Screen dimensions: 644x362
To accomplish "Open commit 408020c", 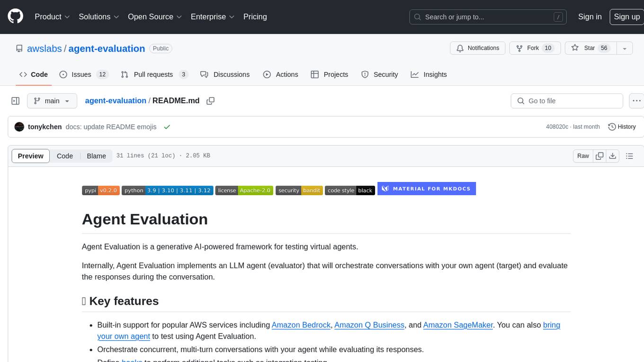I will tap(557, 127).
